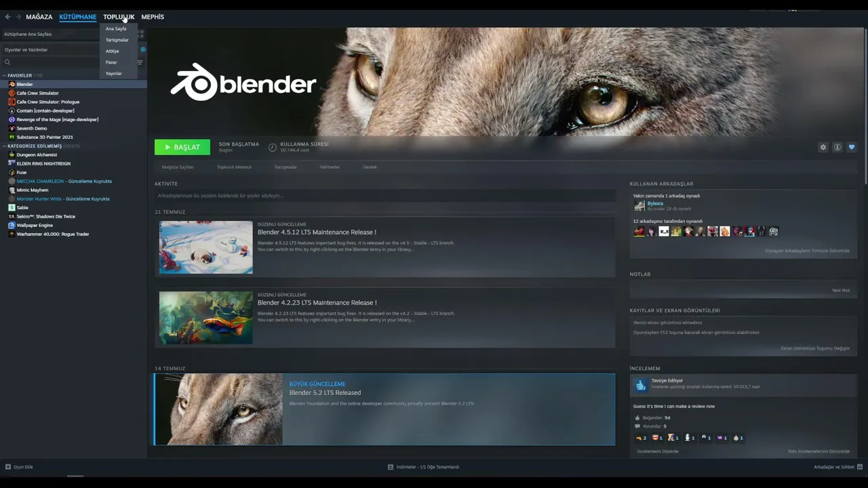The image size is (868, 488).
Task: Select Atölye in Topluluk dropdown
Action: click(113, 52)
